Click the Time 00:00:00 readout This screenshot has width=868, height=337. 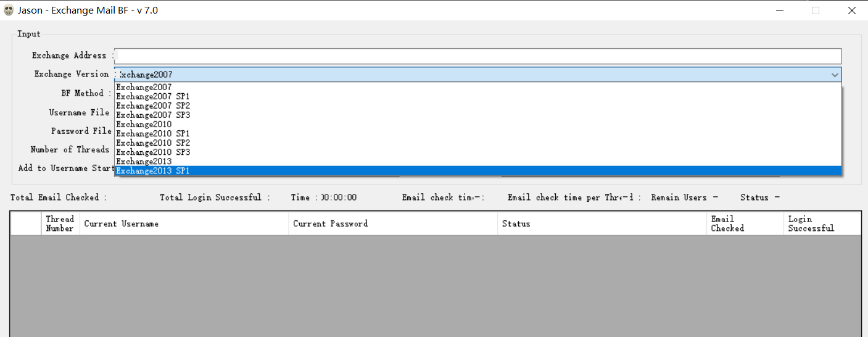tap(324, 198)
